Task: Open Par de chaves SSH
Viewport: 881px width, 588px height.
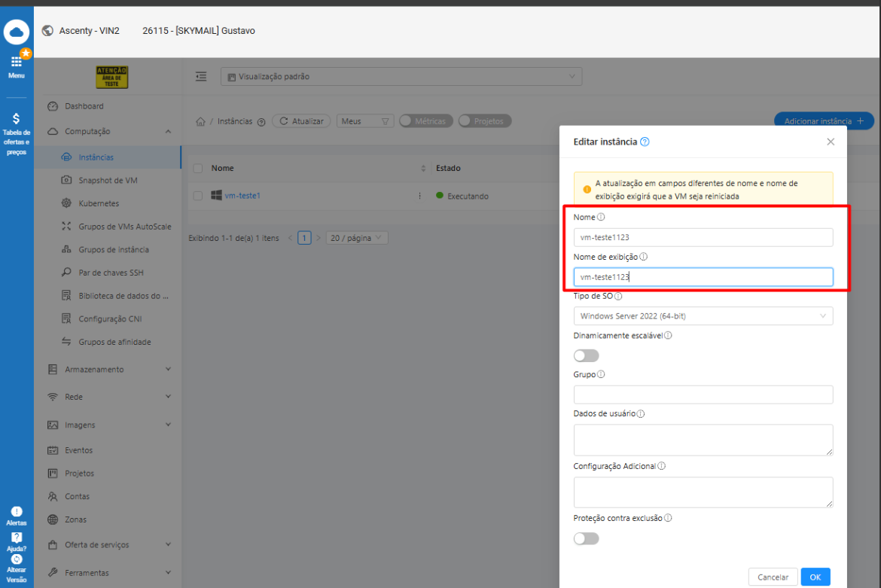Action: coord(111,273)
